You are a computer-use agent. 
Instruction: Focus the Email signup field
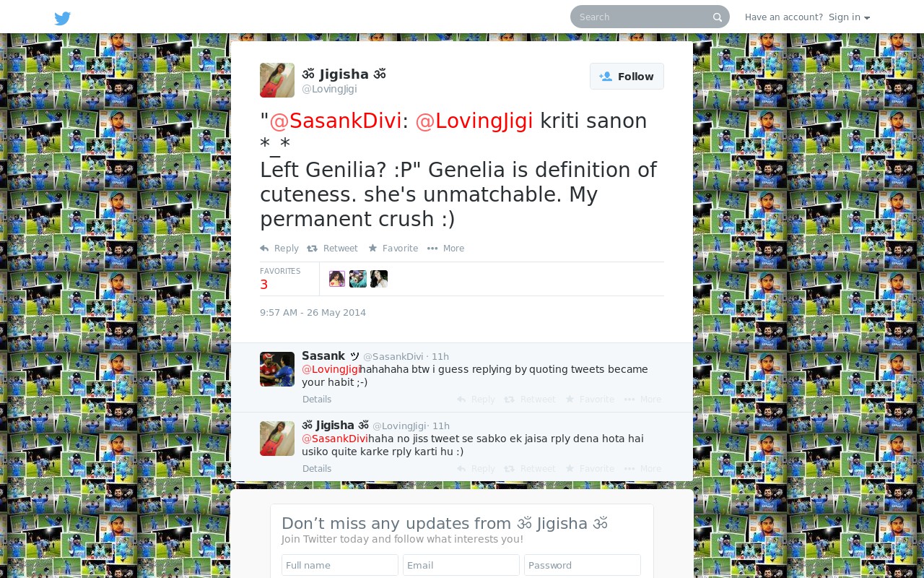(461, 565)
